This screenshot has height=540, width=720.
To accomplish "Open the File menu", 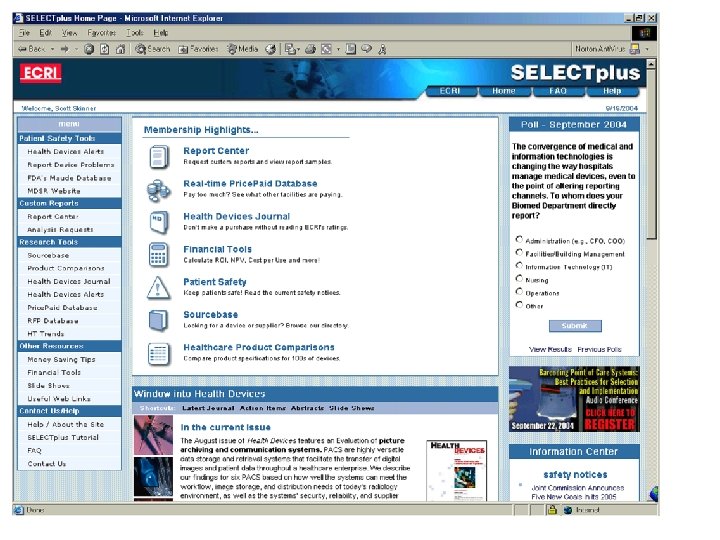I will [24, 33].
